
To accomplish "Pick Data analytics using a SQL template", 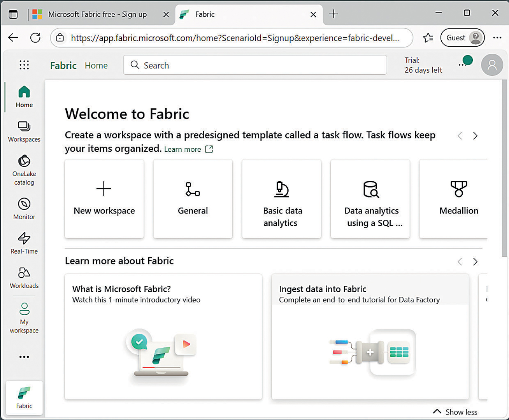I will (370, 199).
